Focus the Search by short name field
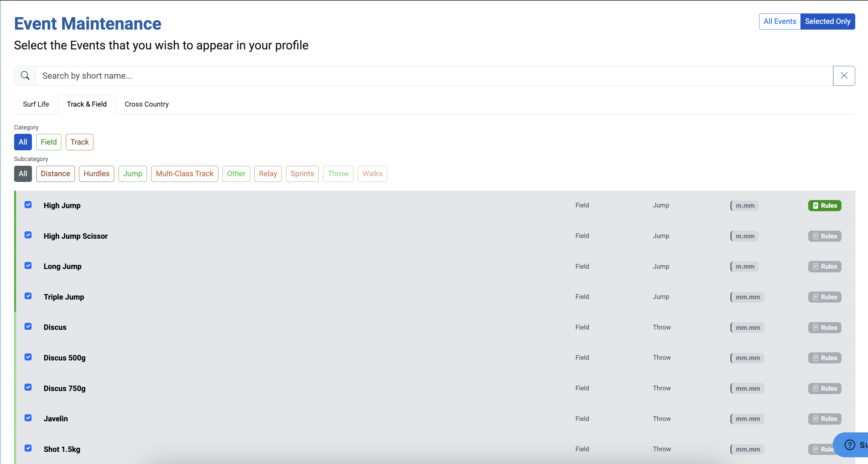This screenshot has width=868, height=464. click(434, 76)
